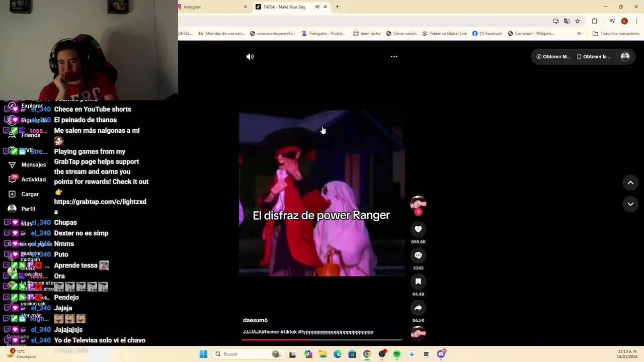Open the Windows Start menu

[203, 354]
